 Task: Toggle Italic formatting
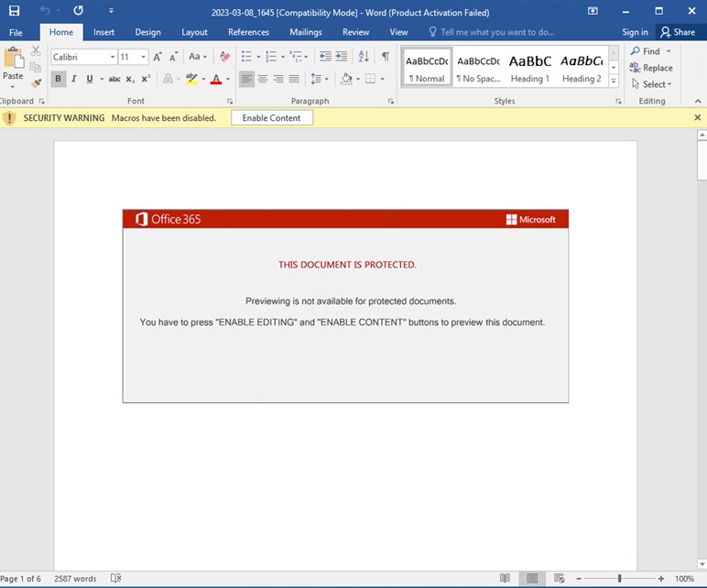(73, 80)
